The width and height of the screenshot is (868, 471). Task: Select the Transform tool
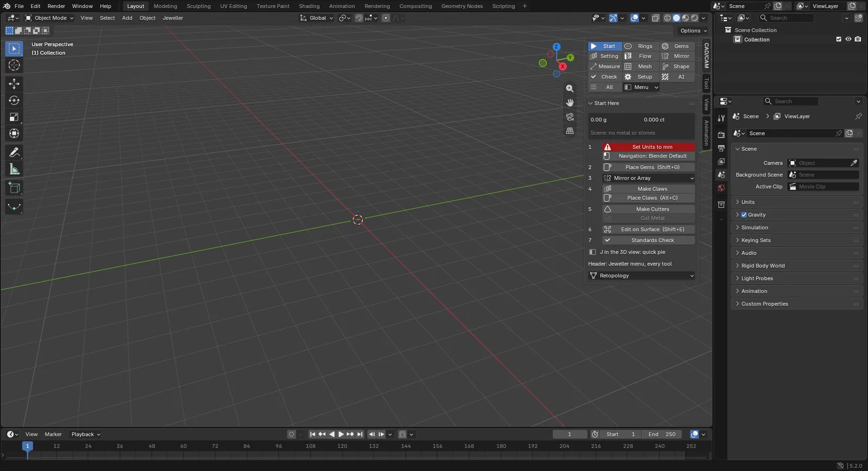(14, 133)
